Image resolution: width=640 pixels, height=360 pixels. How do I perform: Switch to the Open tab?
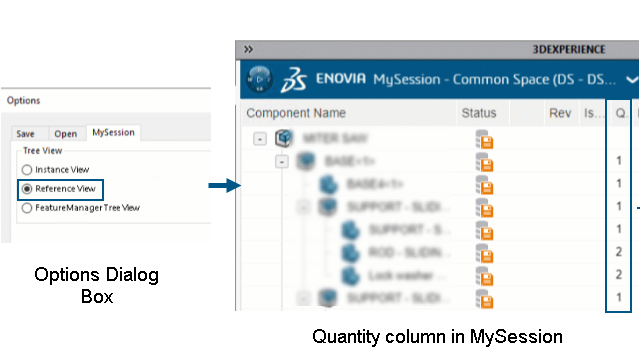[66, 134]
